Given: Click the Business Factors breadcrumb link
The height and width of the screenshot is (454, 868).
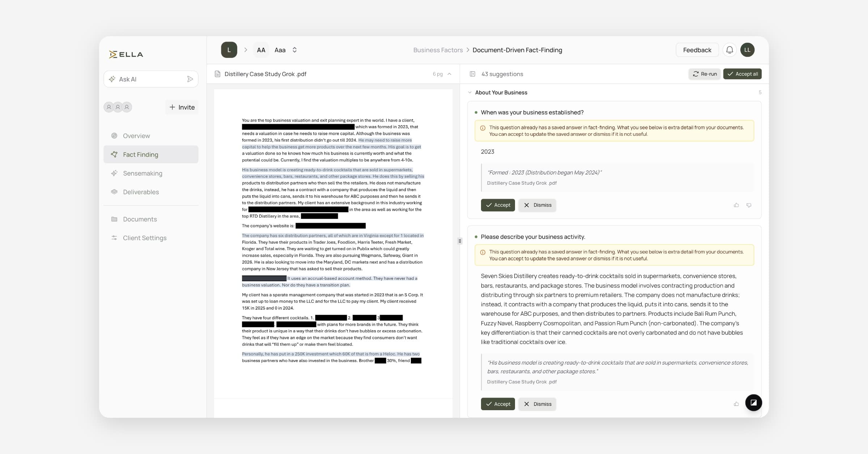Looking at the screenshot, I should point(438,50).
